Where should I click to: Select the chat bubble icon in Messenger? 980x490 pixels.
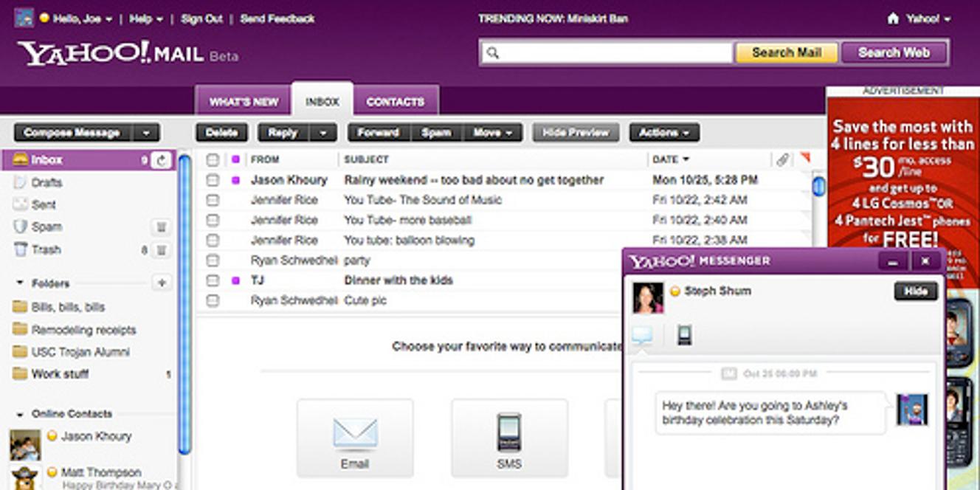(642, 334)
